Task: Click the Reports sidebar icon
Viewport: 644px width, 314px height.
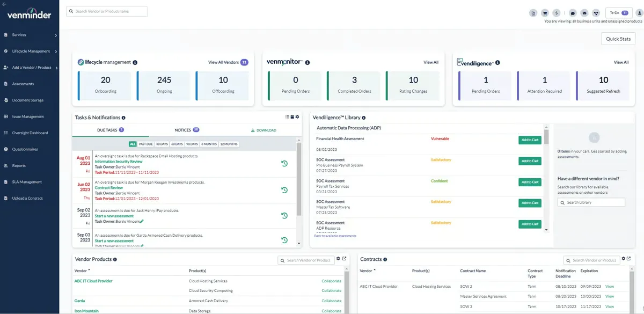Action: tap(6, 166)
